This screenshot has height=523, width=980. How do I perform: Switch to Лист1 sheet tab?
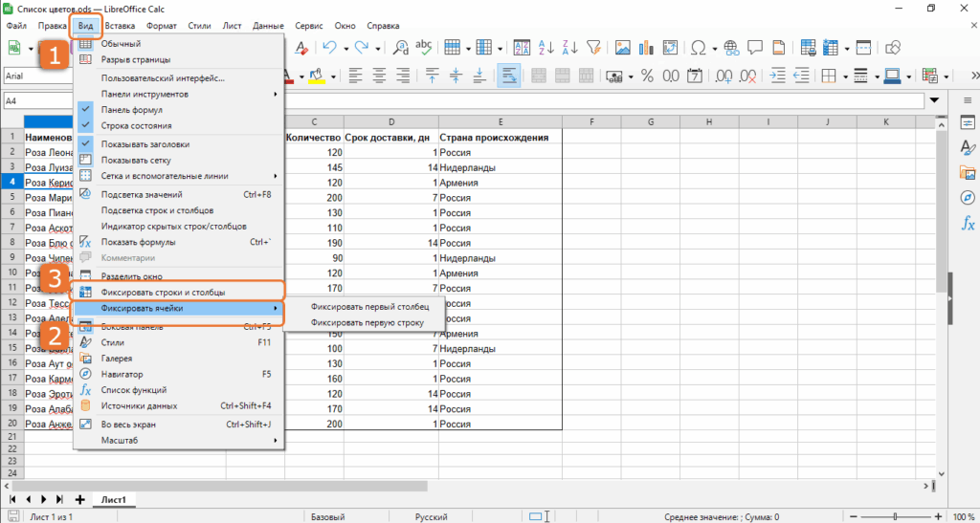(x=115, y=499)
